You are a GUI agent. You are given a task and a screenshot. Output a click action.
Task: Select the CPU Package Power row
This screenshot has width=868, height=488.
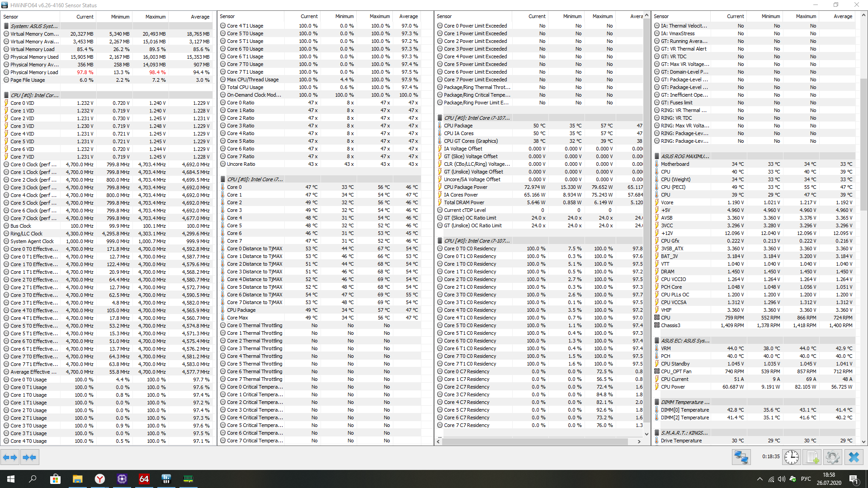coord(466,187)
